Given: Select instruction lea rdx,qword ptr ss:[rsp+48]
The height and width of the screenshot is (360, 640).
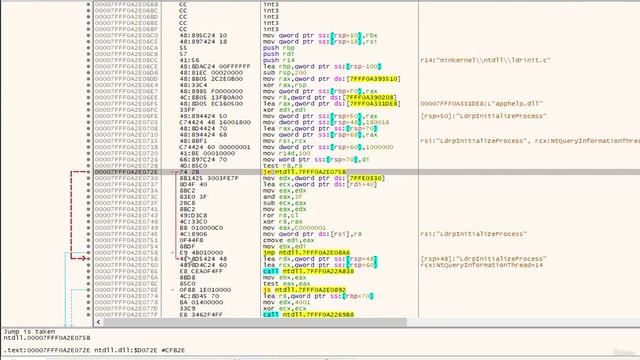Looking at the screenshot, I should 320,259.
